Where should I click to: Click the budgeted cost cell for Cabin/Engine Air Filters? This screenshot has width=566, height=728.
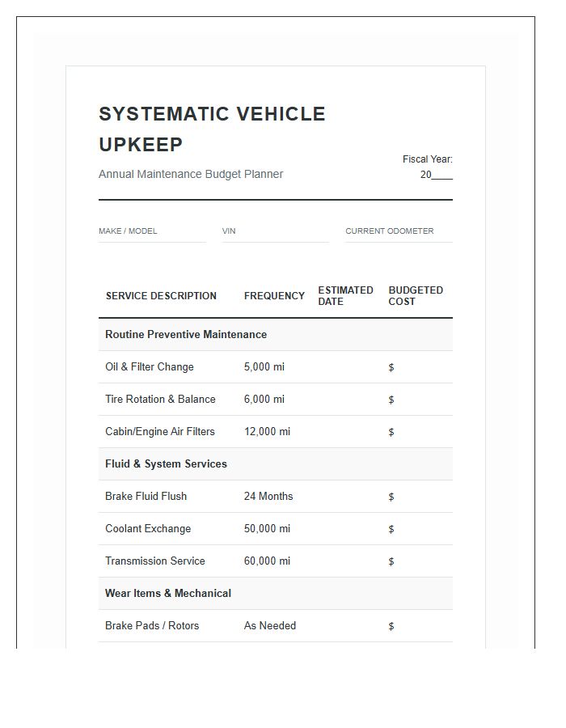tap(417, 432)
